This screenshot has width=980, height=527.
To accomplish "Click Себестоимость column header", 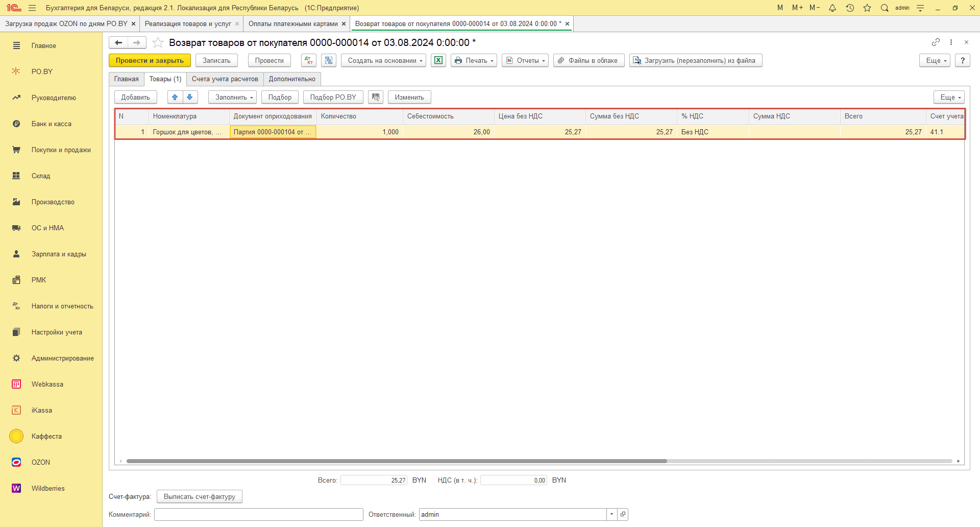I will [449, 116].
